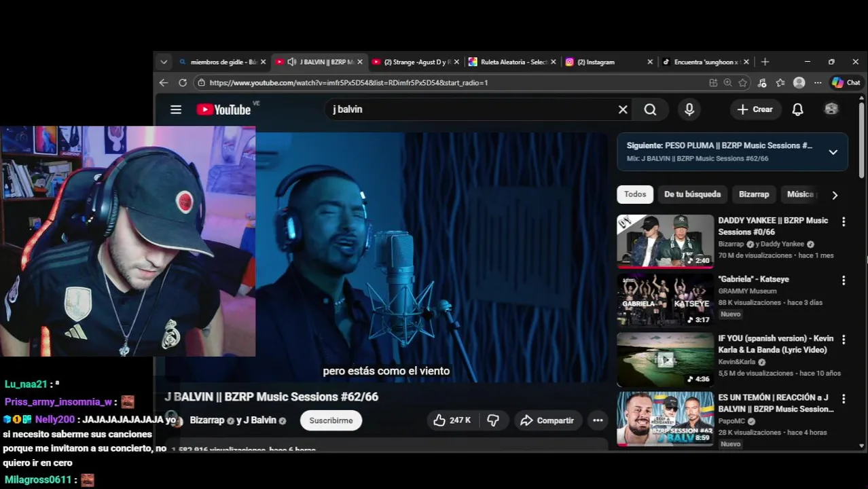
Task: Open 'DADDY YANKEE || BZRP Music Sessions' title
Action: point(773,226)
